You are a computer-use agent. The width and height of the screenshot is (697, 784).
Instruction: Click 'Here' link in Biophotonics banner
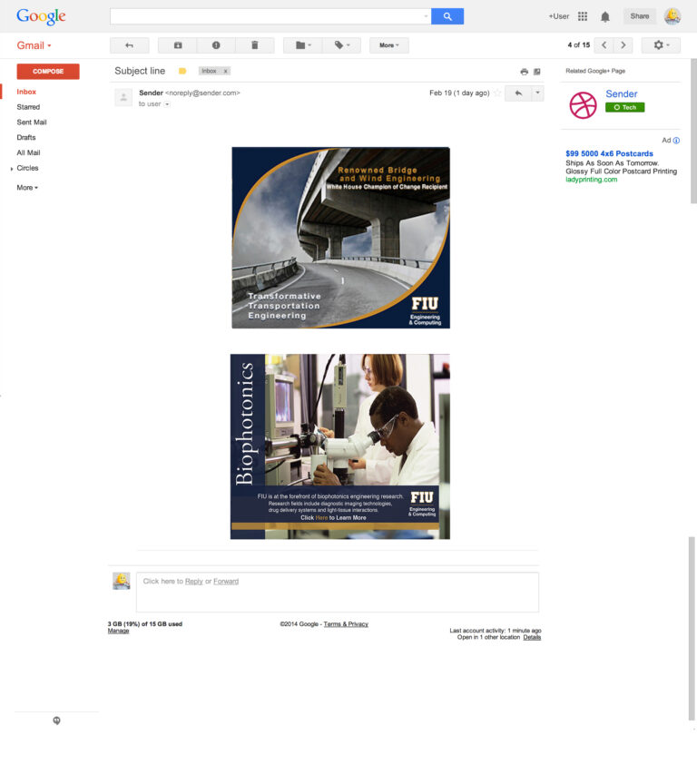(x=321, y=518)
